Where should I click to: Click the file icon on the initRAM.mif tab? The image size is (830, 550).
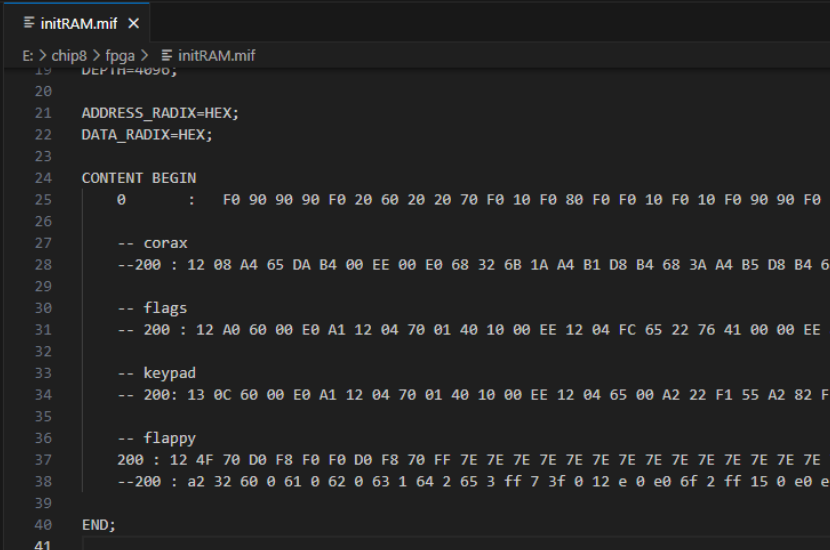click(x=29, y=23)
